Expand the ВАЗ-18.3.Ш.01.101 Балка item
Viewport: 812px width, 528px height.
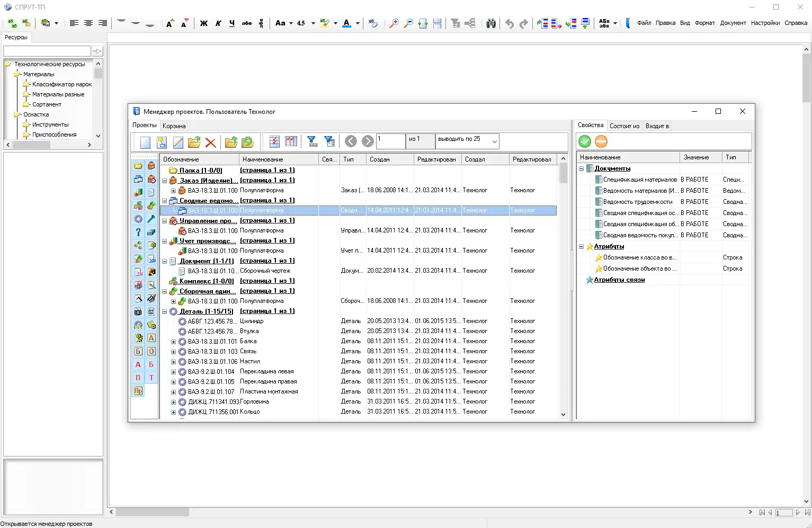(x=173, y=342)
